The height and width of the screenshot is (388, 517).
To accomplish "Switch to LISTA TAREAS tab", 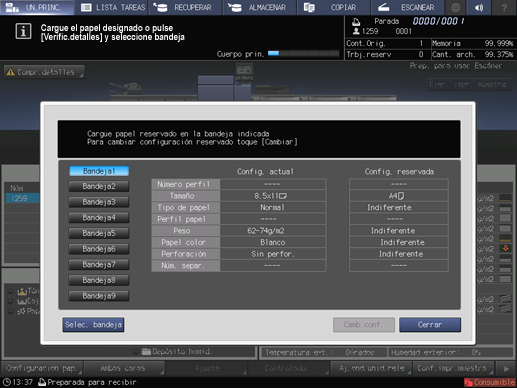I will point(112,7).
